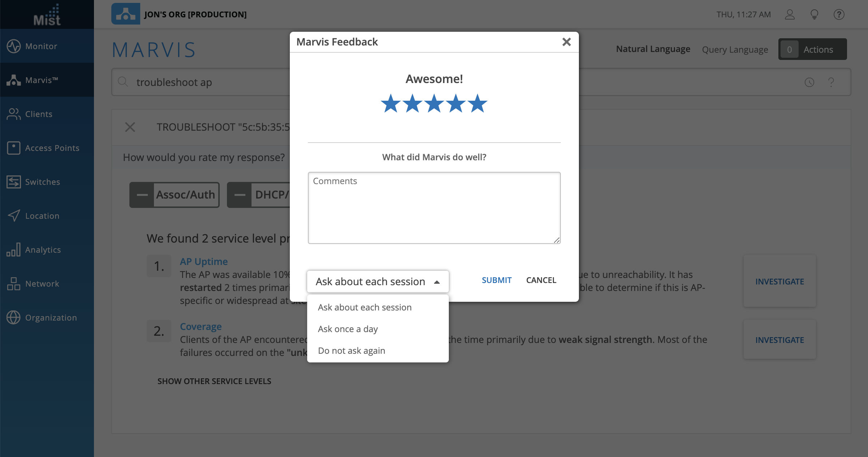
Task: Click the Monitor heartbeat icon in sidebar
Action: pyautogui.click(x=14, y=46)
